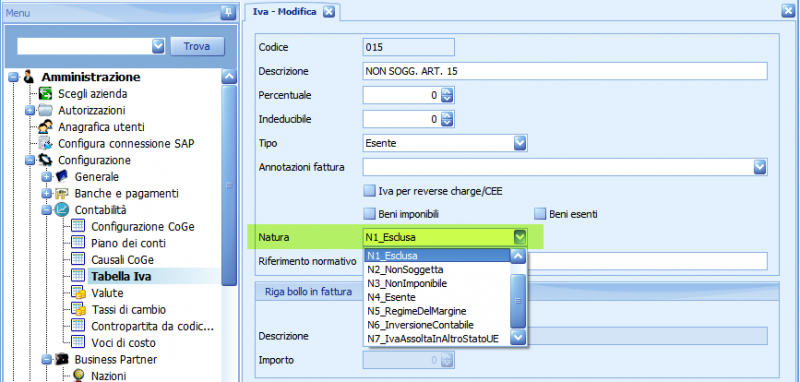Viewport: 800px width, 382px height.
Task: Expand the Generale node
Action: pos(46,177)
